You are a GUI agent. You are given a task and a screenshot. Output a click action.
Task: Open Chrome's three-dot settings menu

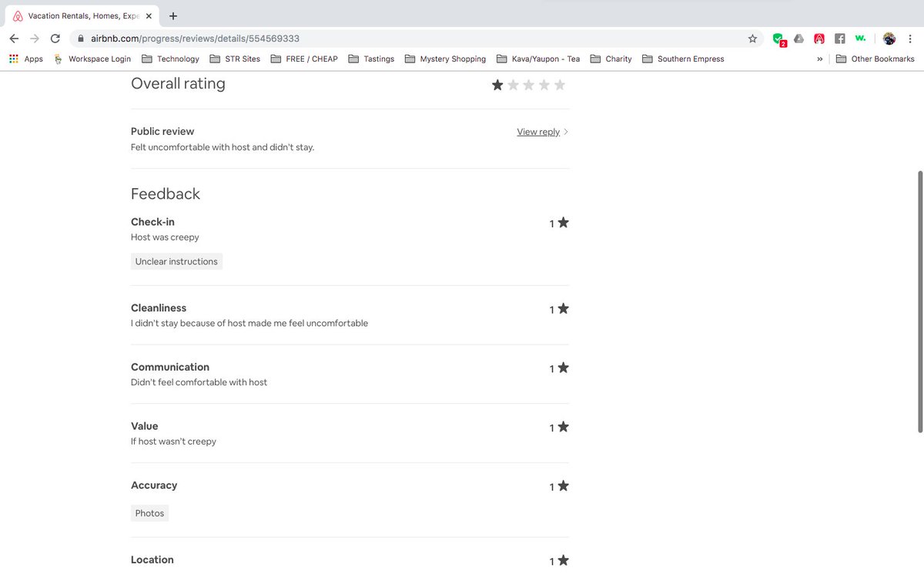click(911, 38)
